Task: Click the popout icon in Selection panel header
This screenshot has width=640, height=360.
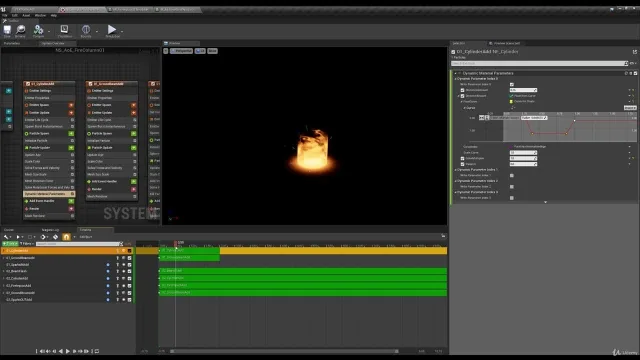Action: tap(635, 52)
